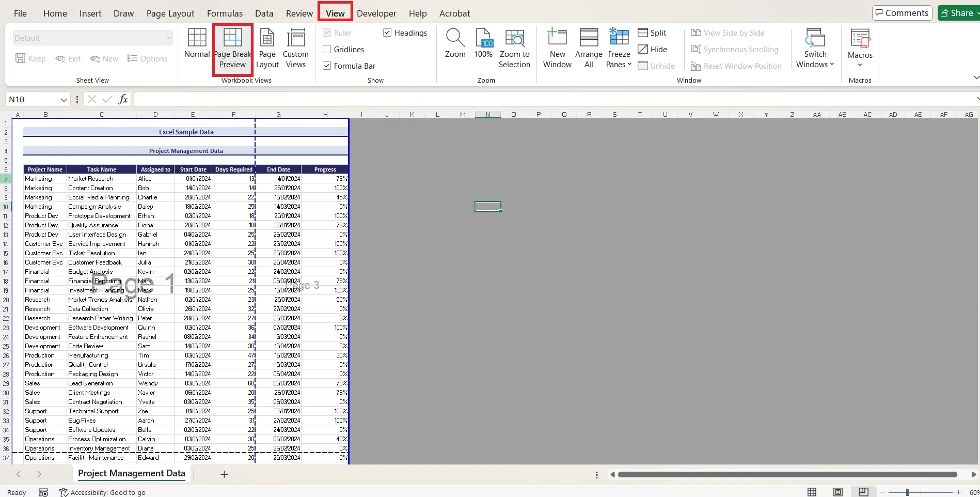Create a New sheet view
The image size is (980, 497).
104,58
